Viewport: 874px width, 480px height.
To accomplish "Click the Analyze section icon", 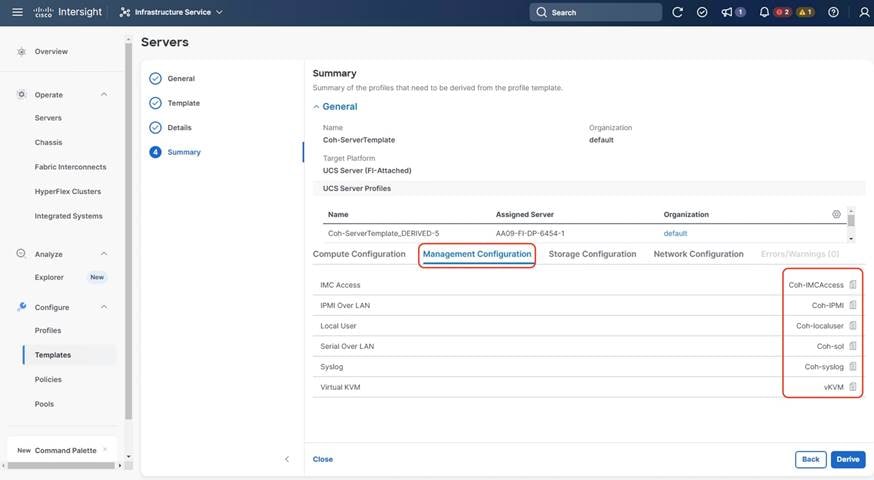I will tap(21, 253).
